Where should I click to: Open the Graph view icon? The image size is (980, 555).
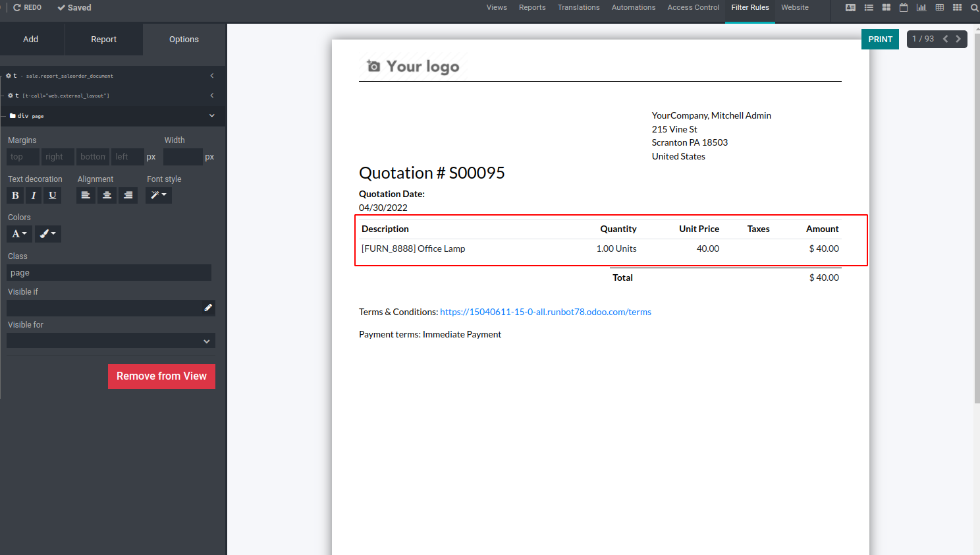(x=921, y=8)
